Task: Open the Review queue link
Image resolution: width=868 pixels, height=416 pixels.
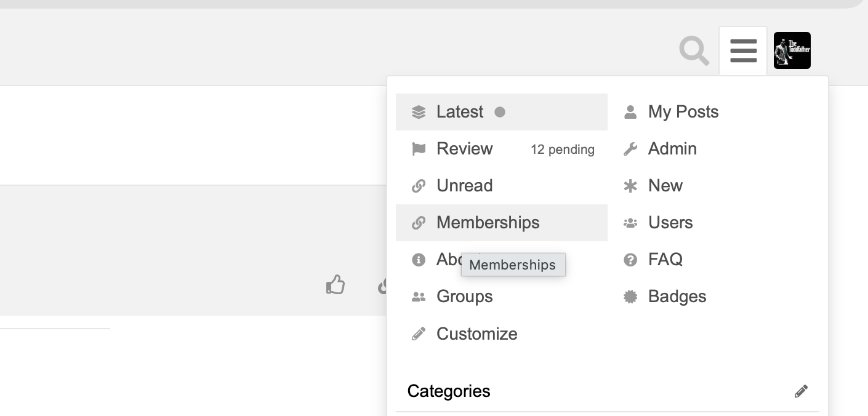Action: tap(464, 149)
